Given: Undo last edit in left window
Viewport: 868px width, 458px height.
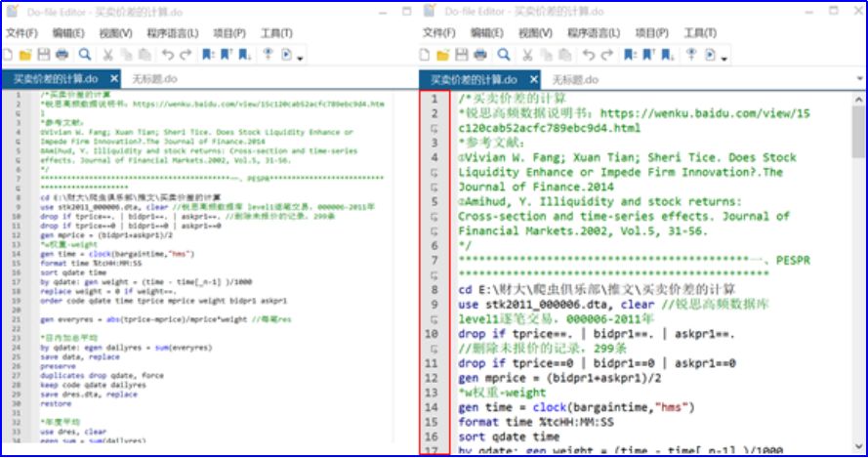Looking at the screenshot, I should tap(168, 55).
